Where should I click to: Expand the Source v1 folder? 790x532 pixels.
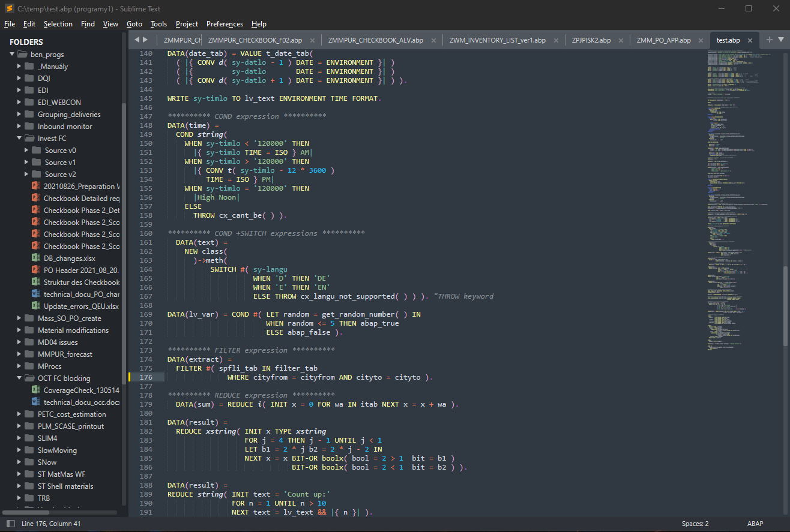point(26,162)
